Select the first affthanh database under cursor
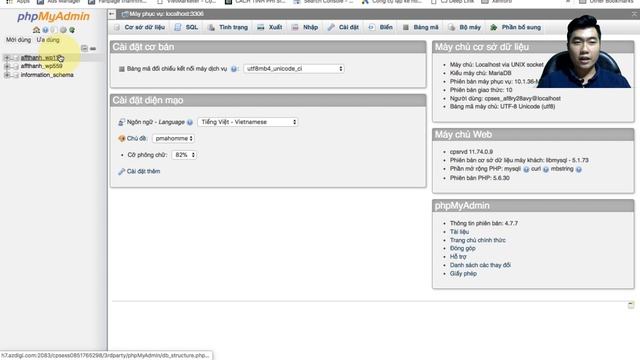Viewport: 640px width, 360px height. click(x=41, y=58)
